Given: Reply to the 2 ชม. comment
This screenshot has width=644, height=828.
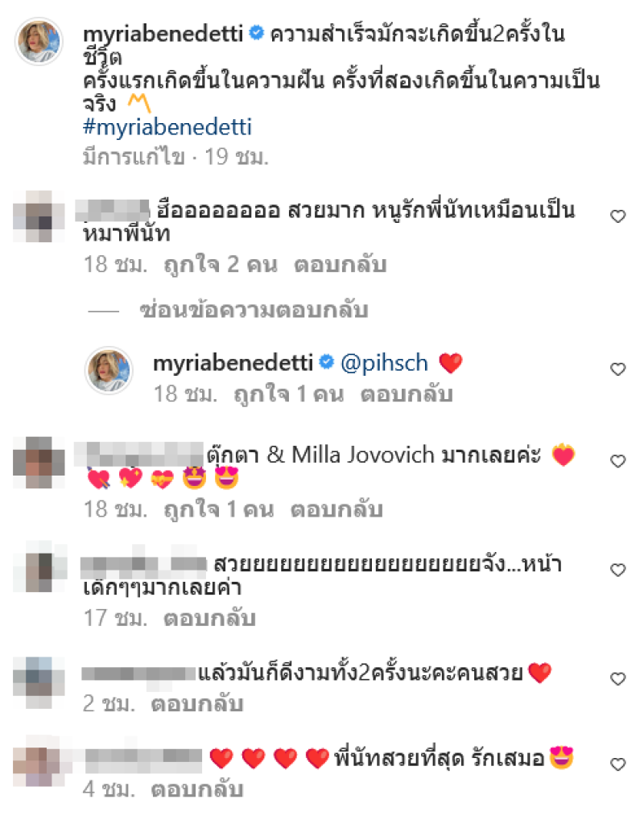Looking at the screenshot, I should pos(197,704).
